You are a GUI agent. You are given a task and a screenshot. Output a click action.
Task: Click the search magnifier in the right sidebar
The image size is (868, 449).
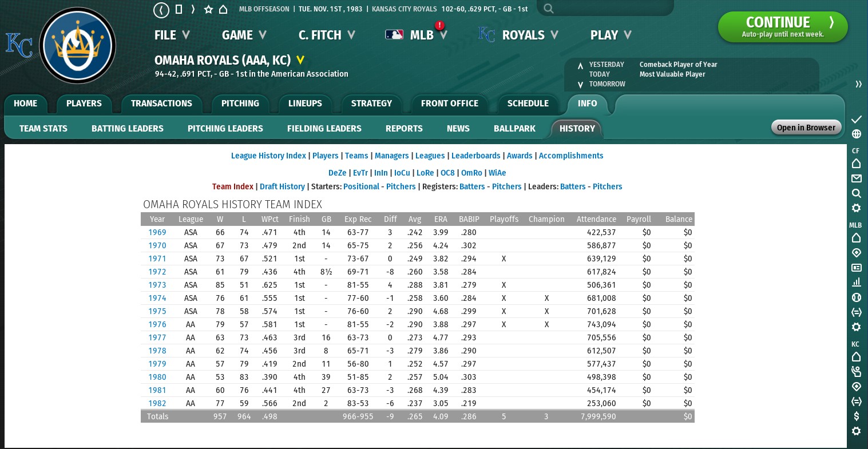point(856,193)
